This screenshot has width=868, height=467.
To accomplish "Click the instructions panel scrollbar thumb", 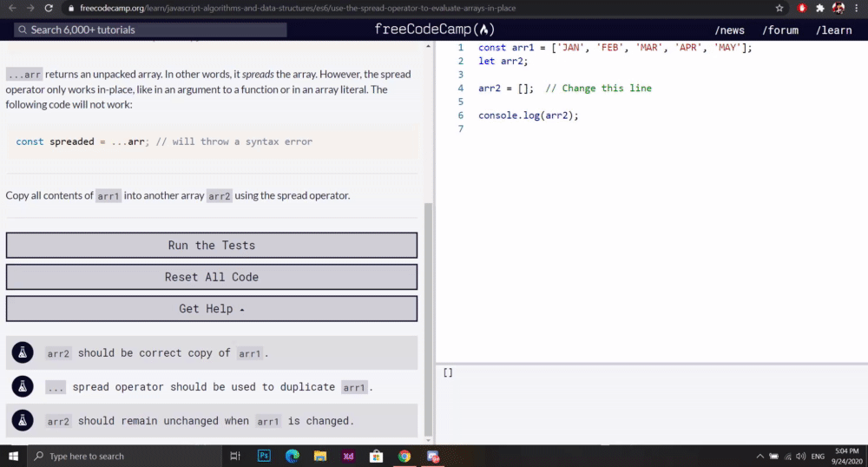I will click(428, 319).
